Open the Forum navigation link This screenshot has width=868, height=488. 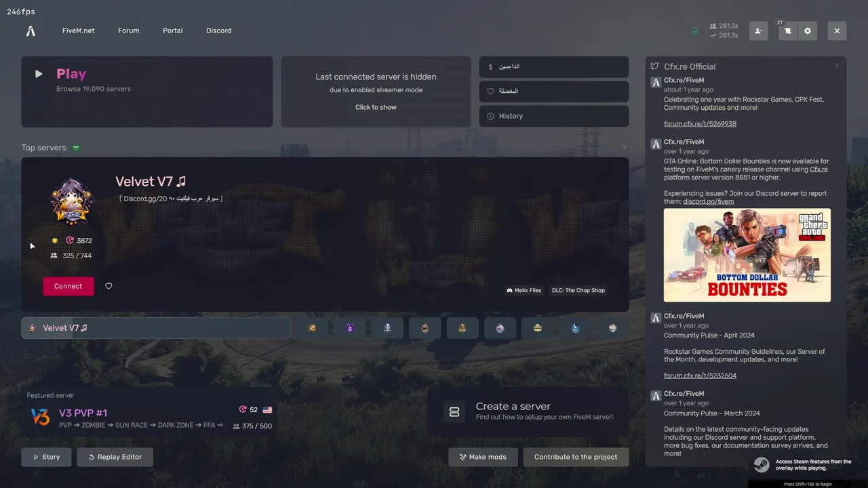(x=128, y=30)
